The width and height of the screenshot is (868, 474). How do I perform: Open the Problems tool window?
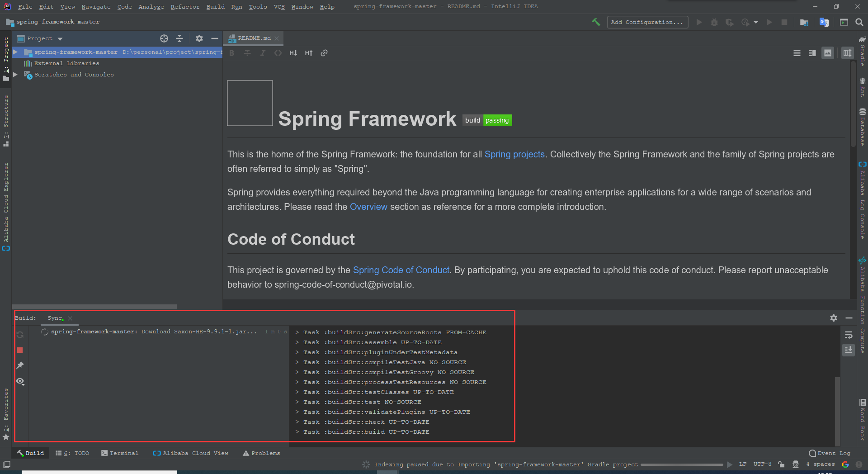261,453
